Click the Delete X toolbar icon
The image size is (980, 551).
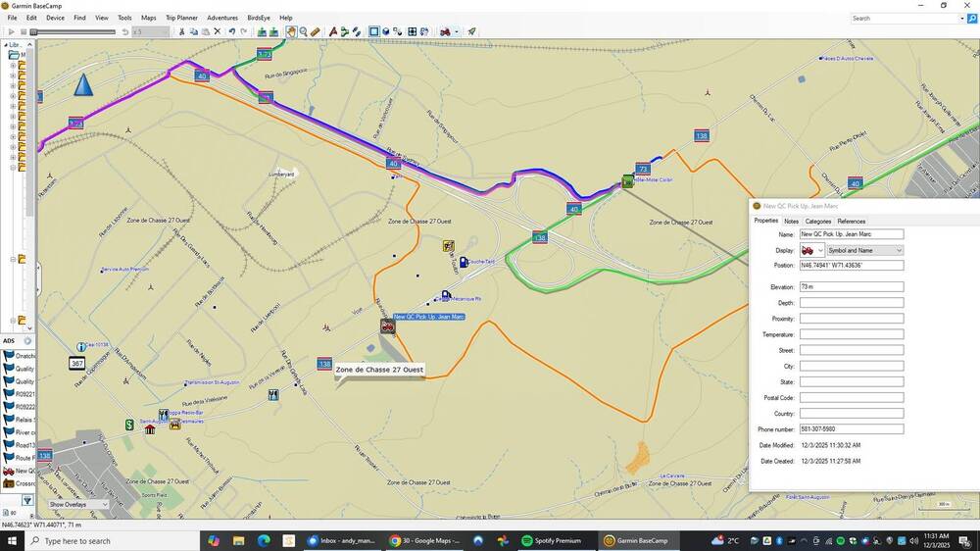218,32
